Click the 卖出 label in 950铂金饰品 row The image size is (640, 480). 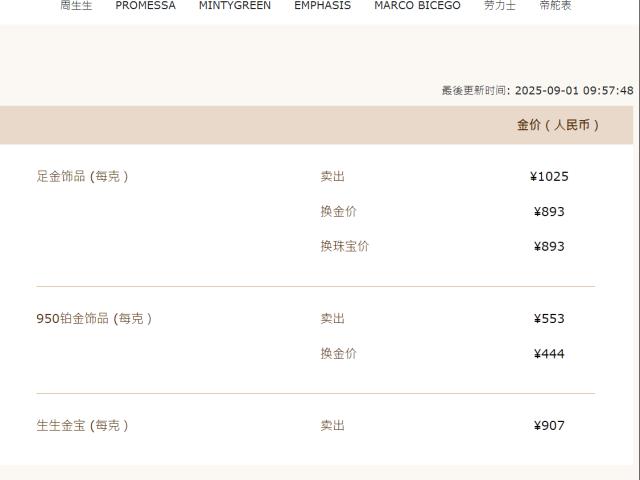(x=332, y=318)
